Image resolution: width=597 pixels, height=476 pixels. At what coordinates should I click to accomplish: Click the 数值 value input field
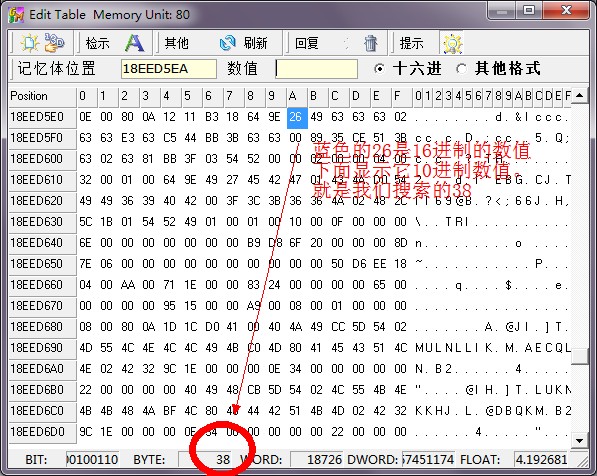pyautogui.click(x=316, y=69)
